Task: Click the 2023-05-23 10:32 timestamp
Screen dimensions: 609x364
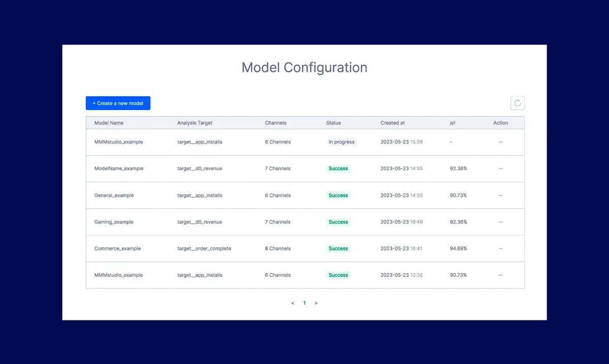Action: pyautogui.click(x=401, y=275)
